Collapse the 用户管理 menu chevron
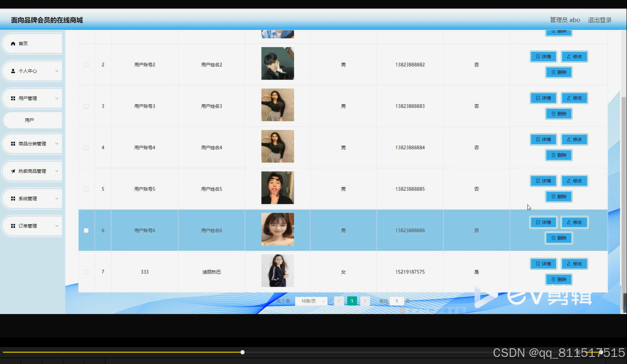The width and height of the screenshot is (627, 364). [x=57, y=98]
